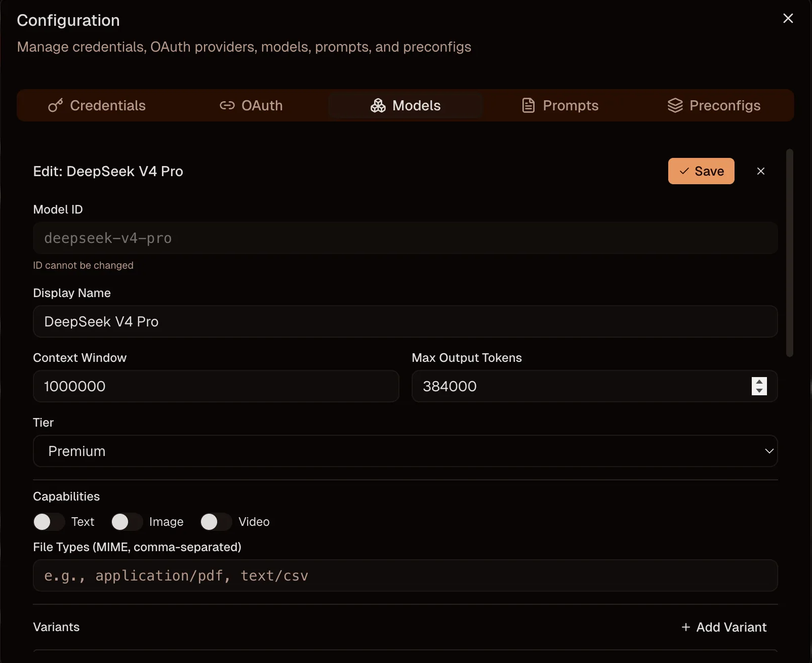Click the increment arrow on Max Output Tokens
812x663 pixels.
pos(759,382)
